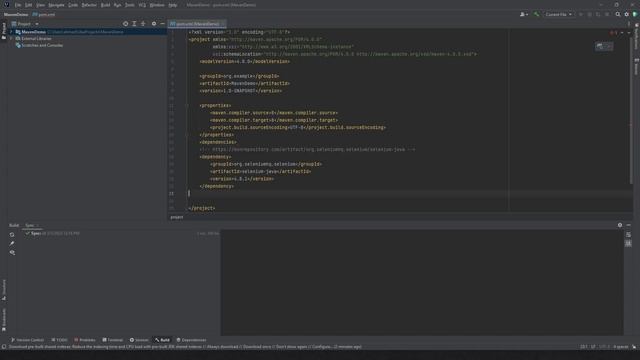Switch to Build tab in build panel
The image size is (640, 360).
pos(14,225)
